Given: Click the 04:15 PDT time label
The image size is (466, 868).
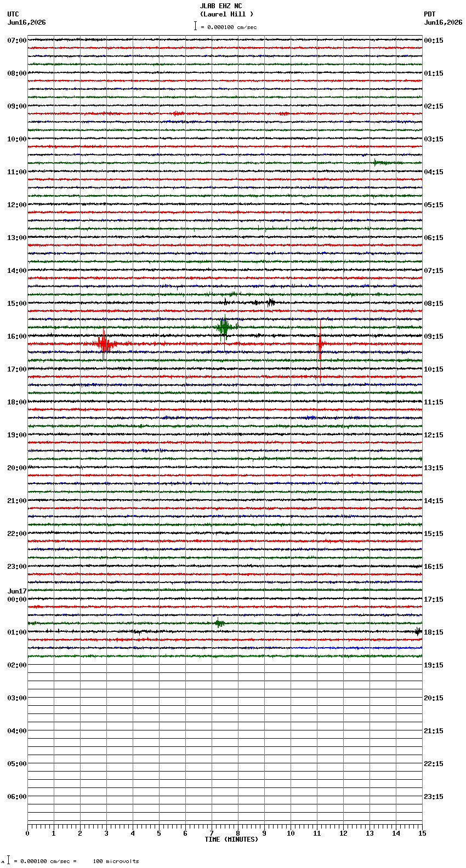Looking at the screenshot, I should pos(434,172).
